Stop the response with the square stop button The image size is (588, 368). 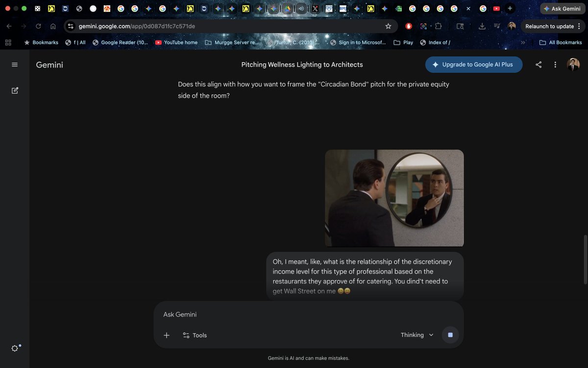point(450,335)
